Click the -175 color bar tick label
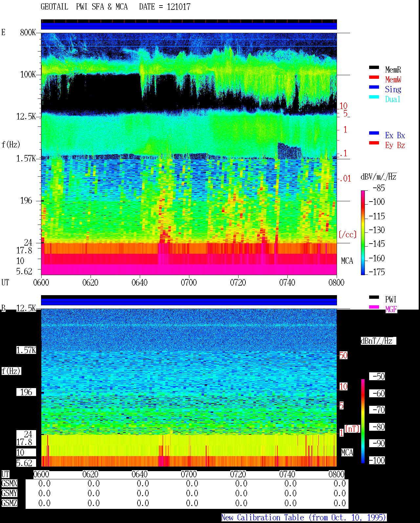Image resolution: width=420 pixels, height=523 pixels. (377, 272)
